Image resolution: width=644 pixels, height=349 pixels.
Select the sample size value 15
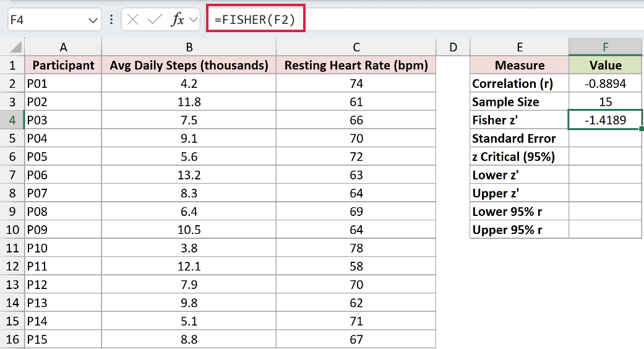[606, 102]
